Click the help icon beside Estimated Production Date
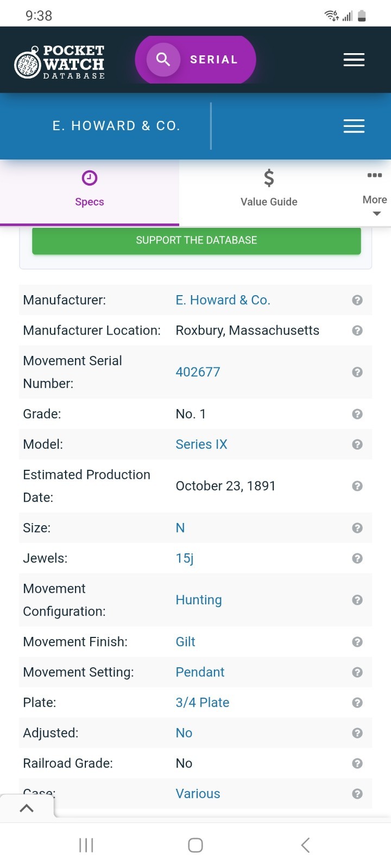The image size is (391, 868). [x=357, y=486]
